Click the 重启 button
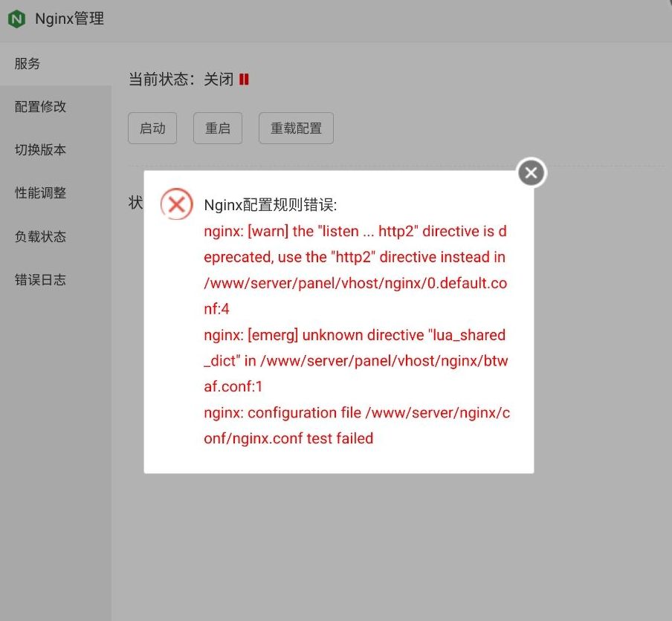Image resolution: width=672 pixels, height=621 pixels. (218, 128)
